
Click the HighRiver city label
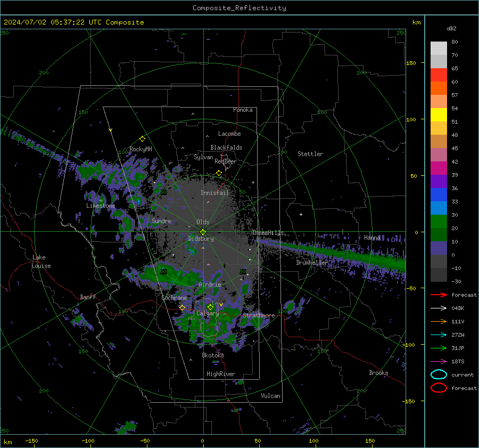(221, 374)
